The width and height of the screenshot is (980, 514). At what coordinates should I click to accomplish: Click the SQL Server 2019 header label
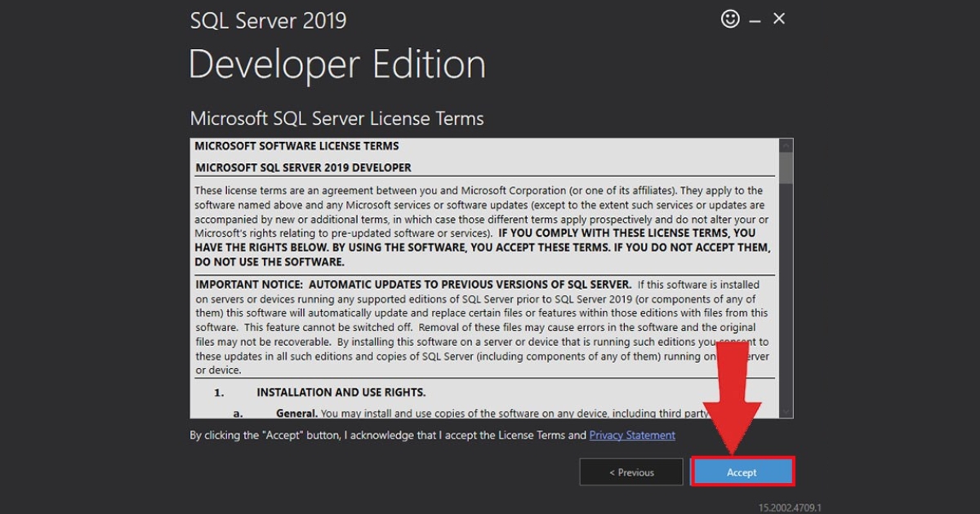click(268, 20)
